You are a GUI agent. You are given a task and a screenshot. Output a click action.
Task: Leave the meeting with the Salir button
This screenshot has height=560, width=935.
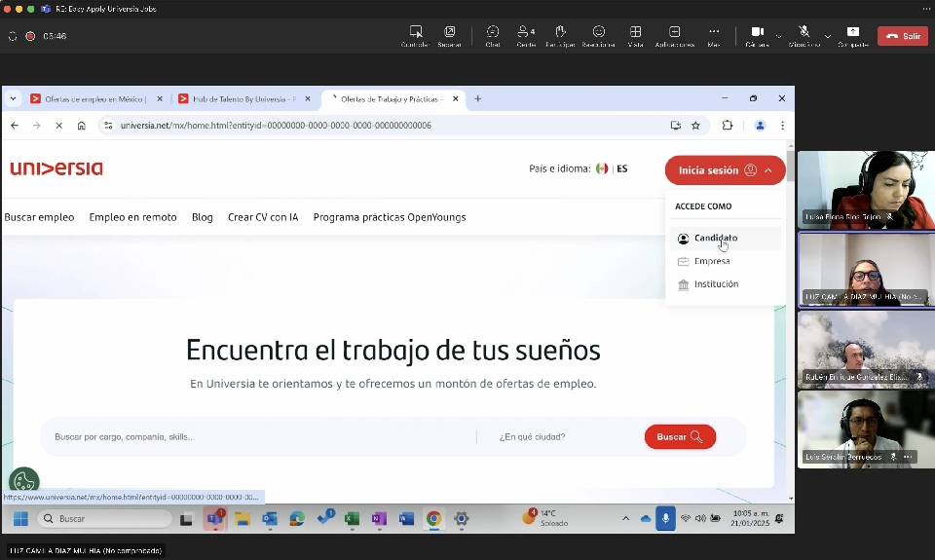903,36
